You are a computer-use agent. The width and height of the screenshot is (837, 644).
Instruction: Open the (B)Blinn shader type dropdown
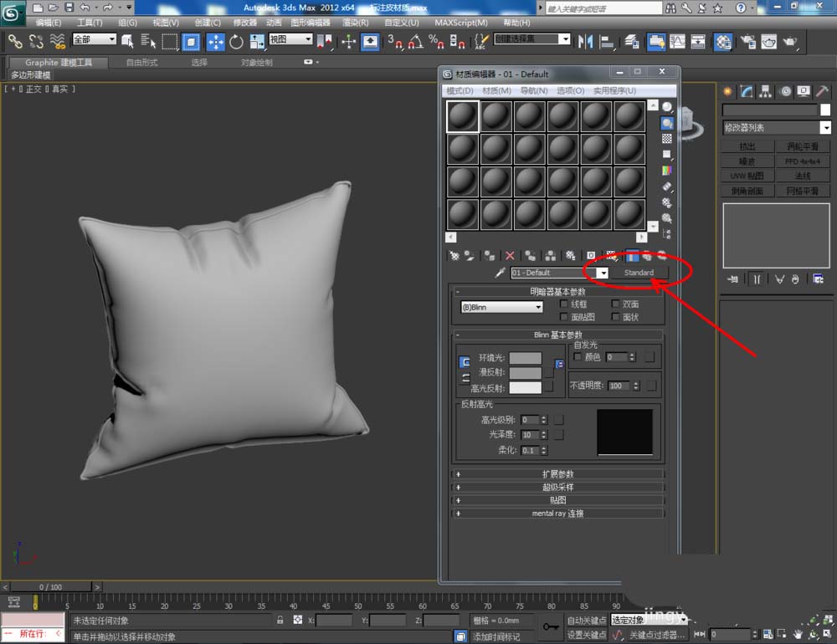502,307
